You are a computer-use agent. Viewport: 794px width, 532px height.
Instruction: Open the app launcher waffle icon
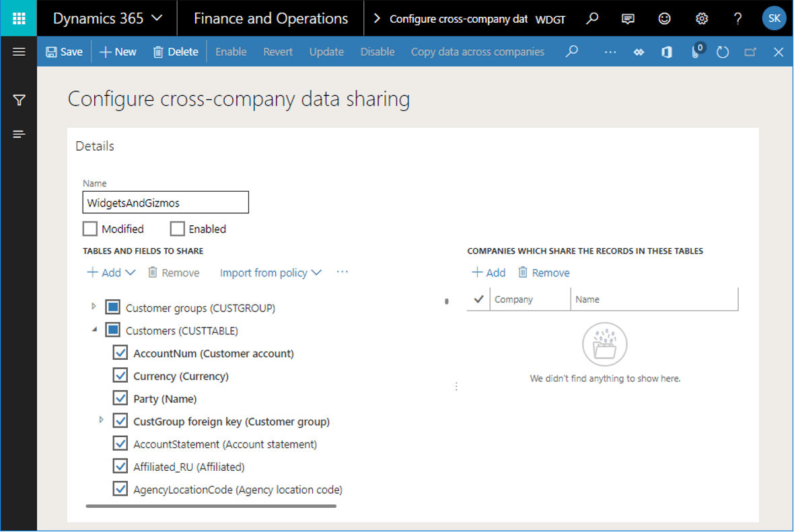pyautogui.click(x=19, y=18)
